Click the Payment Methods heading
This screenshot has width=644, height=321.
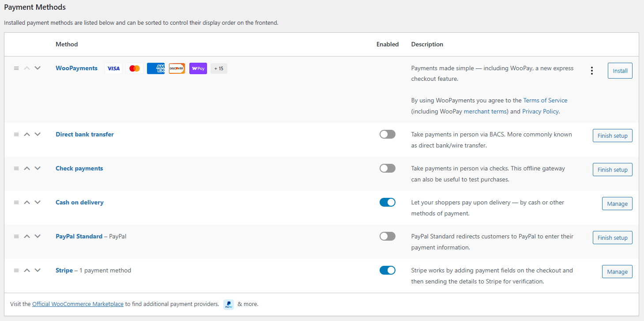click(x=35, y=7)
